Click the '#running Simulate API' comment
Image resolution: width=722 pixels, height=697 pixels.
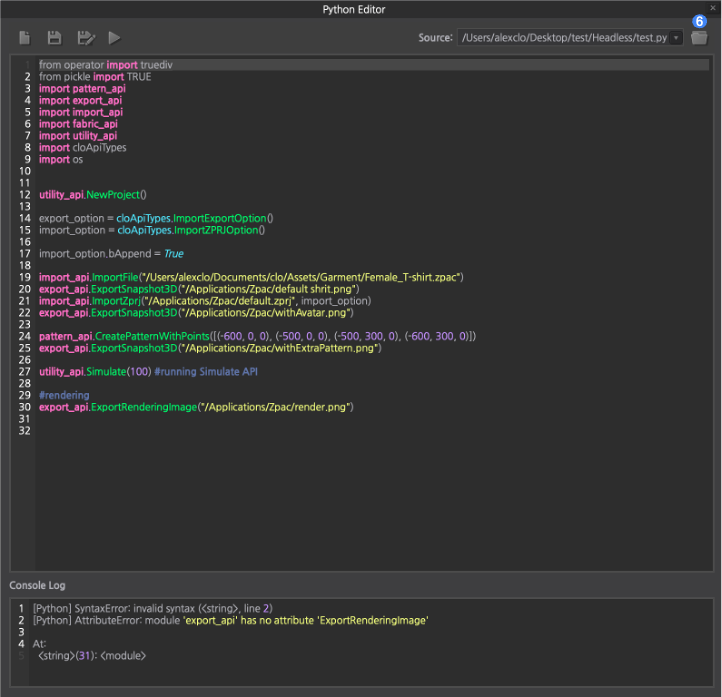coord(206,372)
